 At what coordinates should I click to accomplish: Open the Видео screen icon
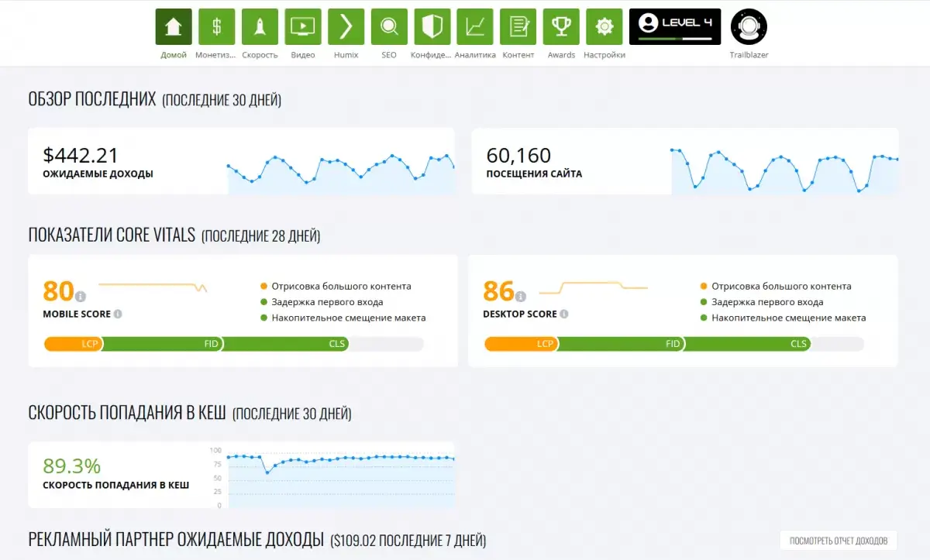pyautogui.click(x=303, y=27)
